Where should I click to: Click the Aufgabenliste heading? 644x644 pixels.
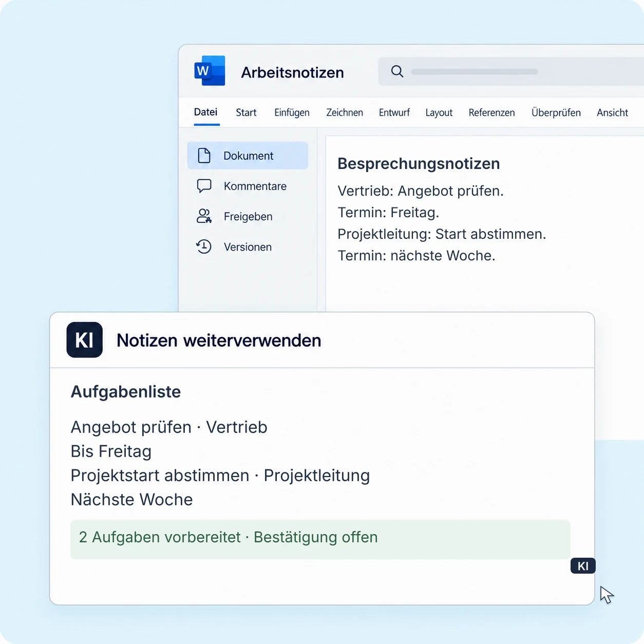pos(126,392)
